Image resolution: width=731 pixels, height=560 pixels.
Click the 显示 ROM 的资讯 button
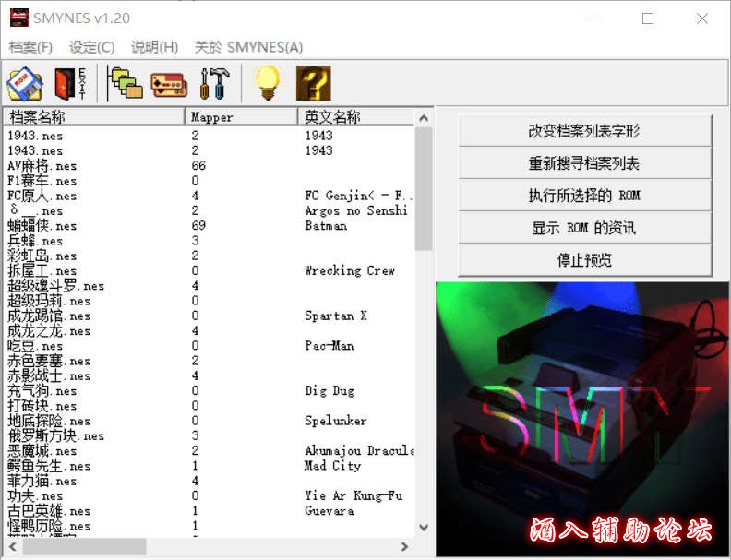coord(584,228)
